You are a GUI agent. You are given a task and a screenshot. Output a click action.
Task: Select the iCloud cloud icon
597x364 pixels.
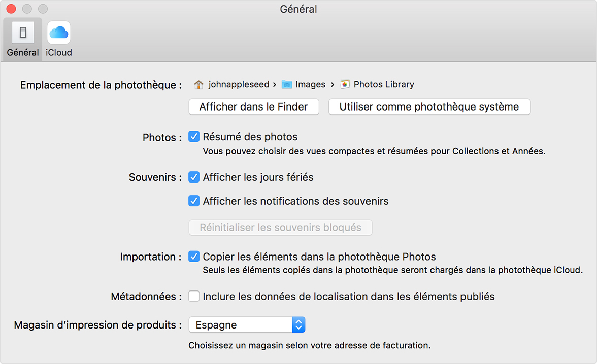click(58, 32)
